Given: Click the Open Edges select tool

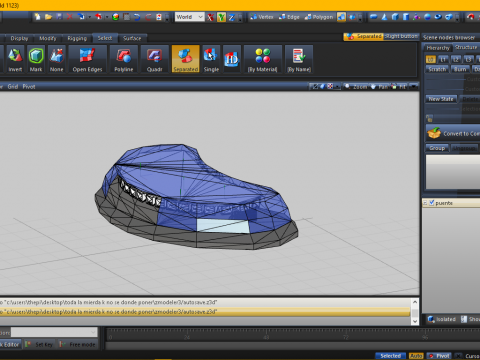Looking at the screenshot, I should pyautogui.click(x=87, y=59).
